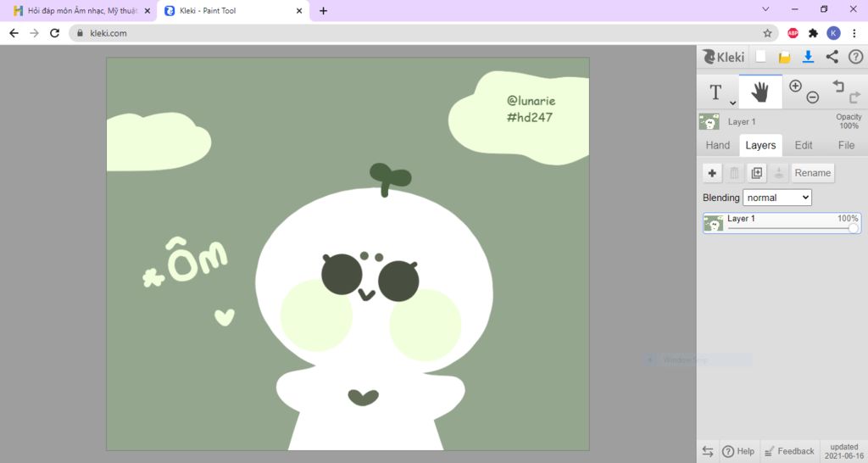Flip the interface side with the swap arrows icon

(708, 451)
